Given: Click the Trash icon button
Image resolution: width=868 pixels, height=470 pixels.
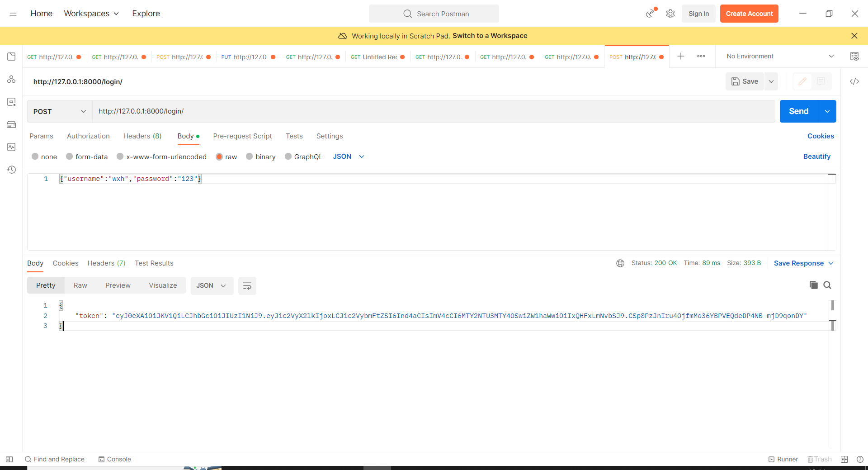Looking at the screenshot, I should pos(820,459).
